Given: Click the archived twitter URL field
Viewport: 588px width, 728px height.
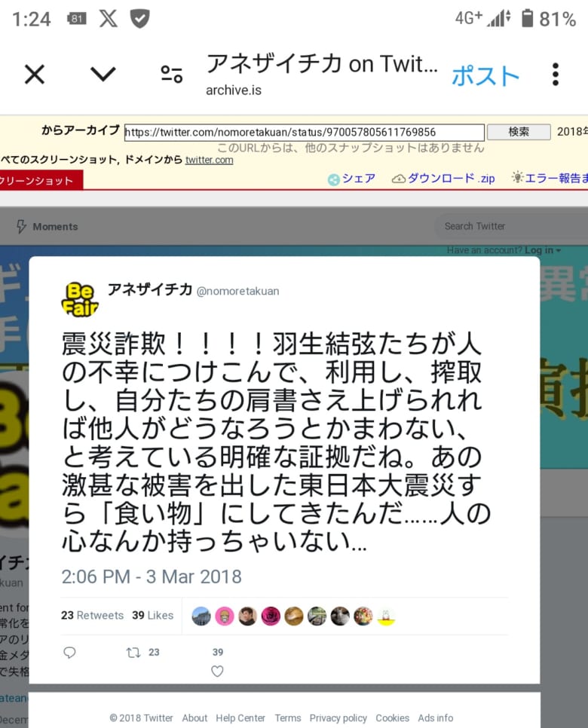Looking at the screenshot, I should click(305, 133).
